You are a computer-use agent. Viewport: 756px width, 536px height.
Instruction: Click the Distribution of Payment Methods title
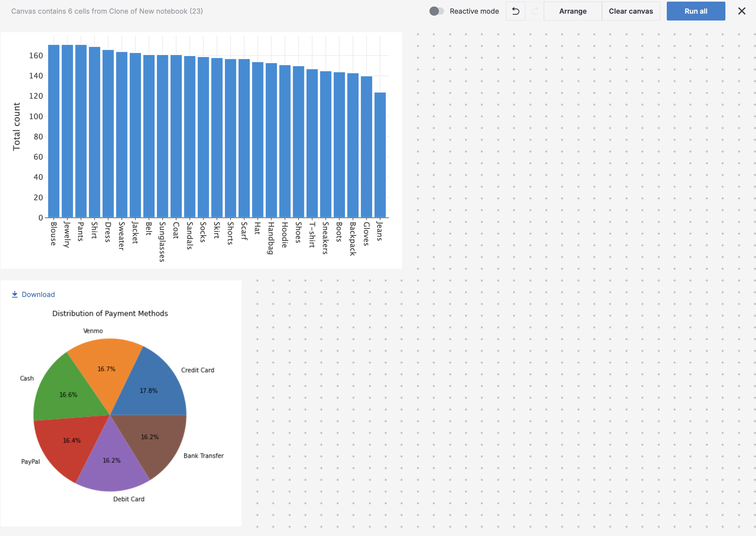pos(110,313)
